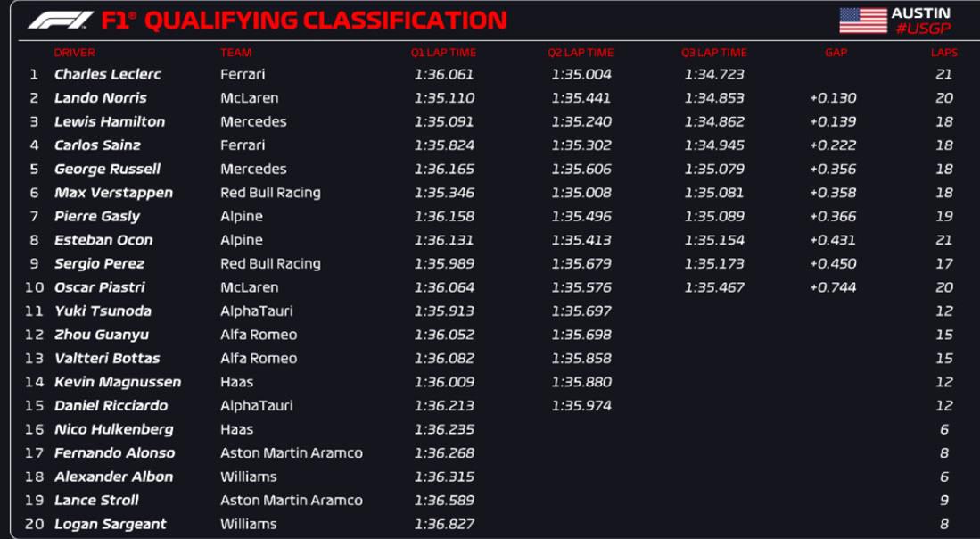
Task: Click the Q2 LAP TIME header
Action: [x=581, y=53]
